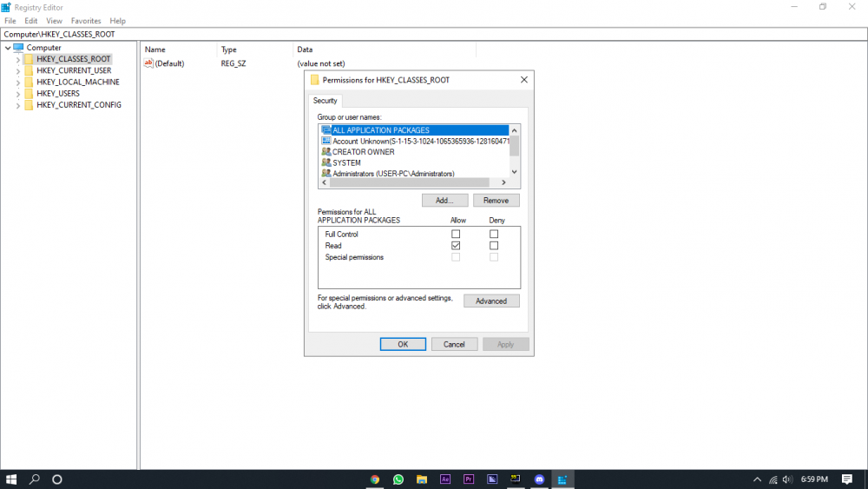Screen dimensions: 868x489
Task: Select the Security tab
Action: click(x=325, y=101)
